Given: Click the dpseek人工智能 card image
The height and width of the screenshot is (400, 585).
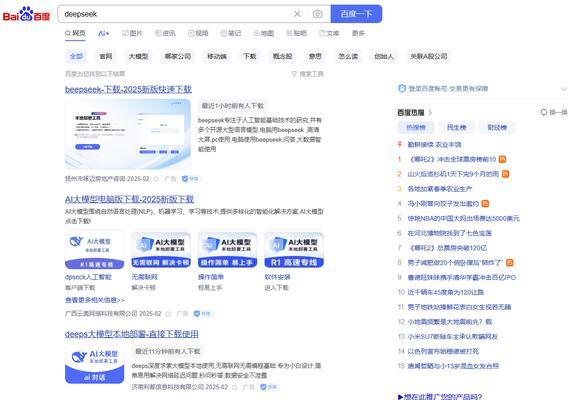Looking at the screenshot, I should click(x=95, y=250).
